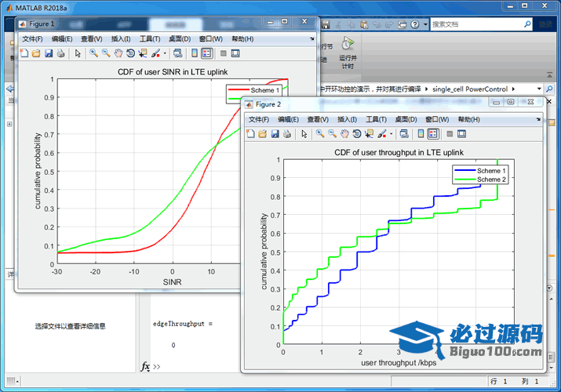Image resolution: width=561 pixels, height=392 pixels.
Task: Click Show Plot Tools icon in Figure 1
Action: (x=235, y=53)
